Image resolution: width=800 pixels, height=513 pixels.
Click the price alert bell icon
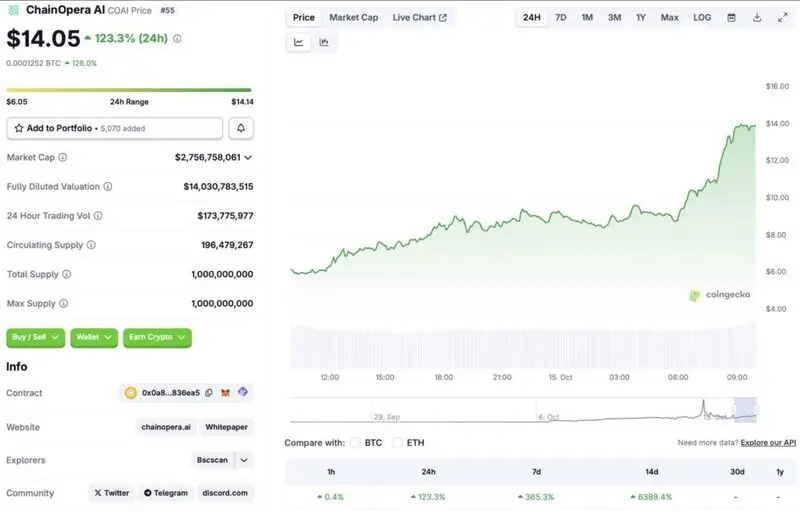[x=241, y=128]
